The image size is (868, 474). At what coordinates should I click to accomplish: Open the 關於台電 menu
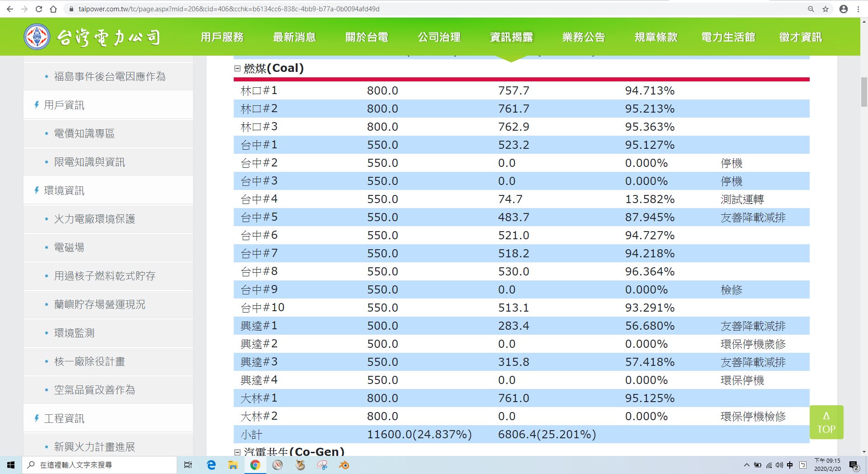(367, 37)
